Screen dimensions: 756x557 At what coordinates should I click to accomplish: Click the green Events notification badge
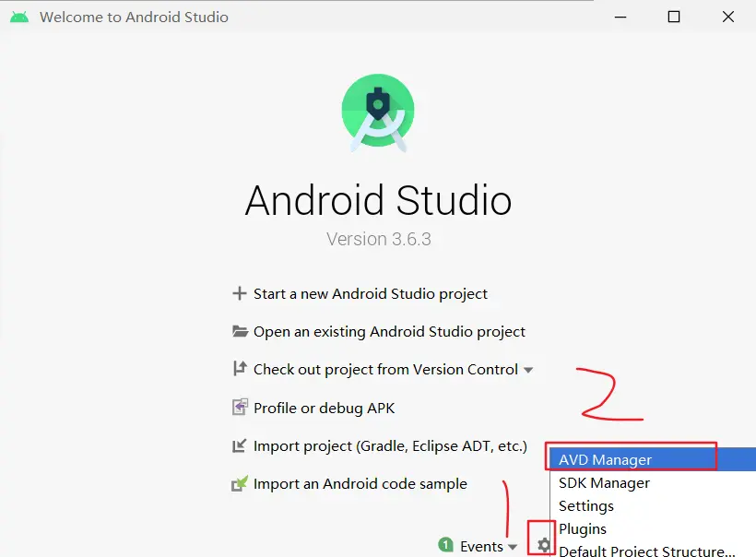point(446,545)
